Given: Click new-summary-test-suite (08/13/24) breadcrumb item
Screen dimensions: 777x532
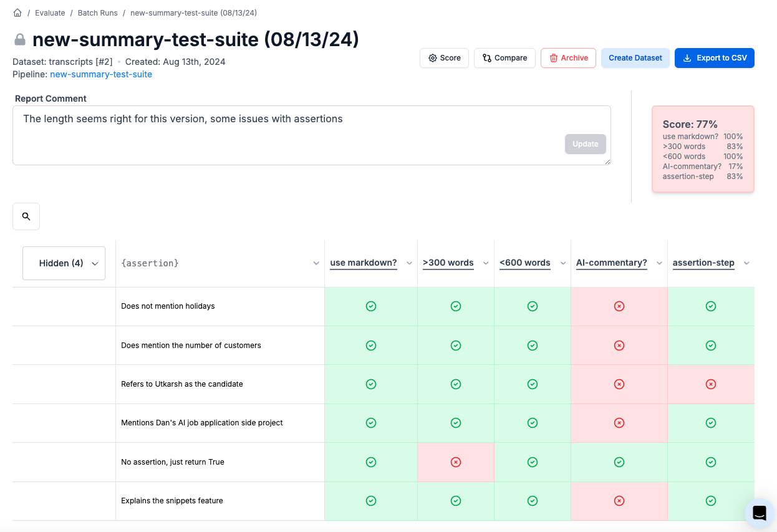Looking at the screenshot, I should click(193, 12).
